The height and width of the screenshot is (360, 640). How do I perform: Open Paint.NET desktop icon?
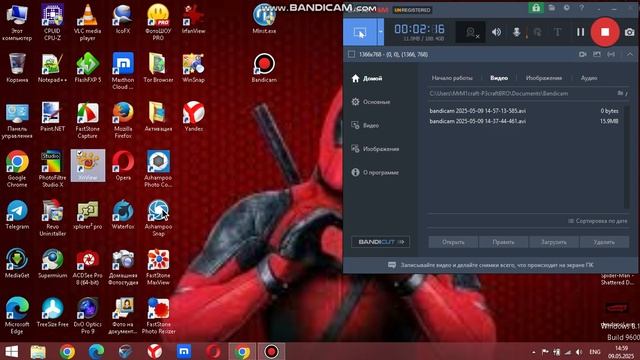(52, 117)
